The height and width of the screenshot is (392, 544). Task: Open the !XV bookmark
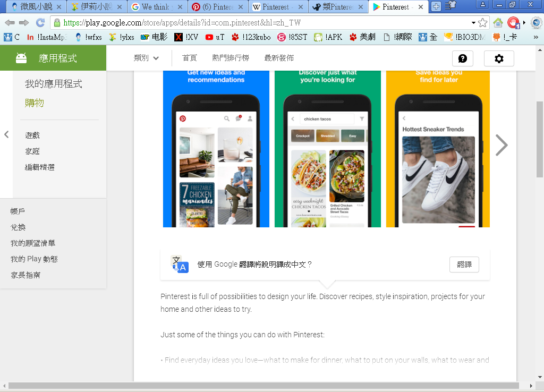click(x=186, y=37)
